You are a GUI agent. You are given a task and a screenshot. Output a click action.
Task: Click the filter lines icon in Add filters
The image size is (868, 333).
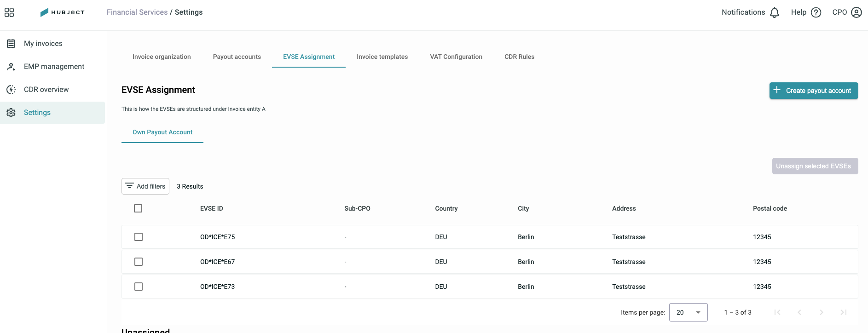(x=129, y=186)
